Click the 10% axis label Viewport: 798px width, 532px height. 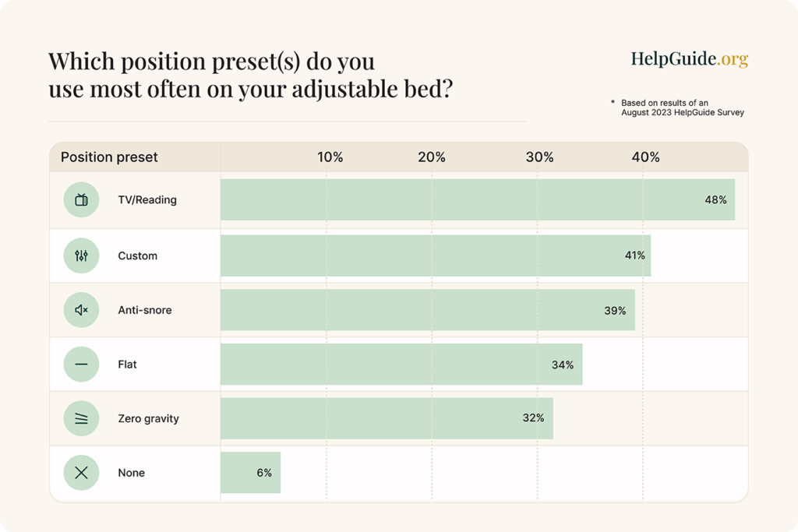click(x=330, y=157)
